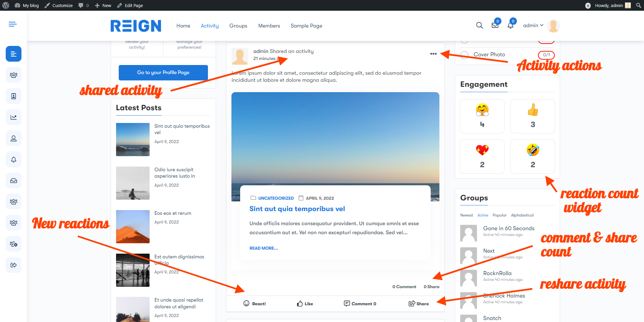The height and width of the screenshot is (322, 644).
Task: Open the bell sidebar icon
Action: (x=13, y=159)
